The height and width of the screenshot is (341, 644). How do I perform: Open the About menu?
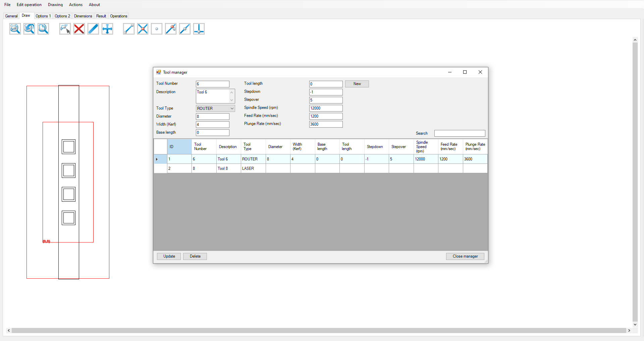[x=94, y=5]
